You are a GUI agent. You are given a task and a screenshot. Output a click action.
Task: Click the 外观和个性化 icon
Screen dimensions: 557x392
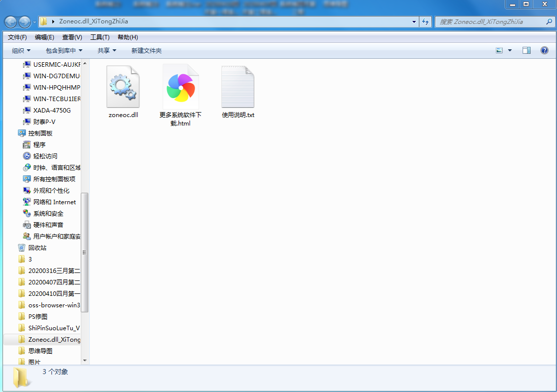point(26,190)
